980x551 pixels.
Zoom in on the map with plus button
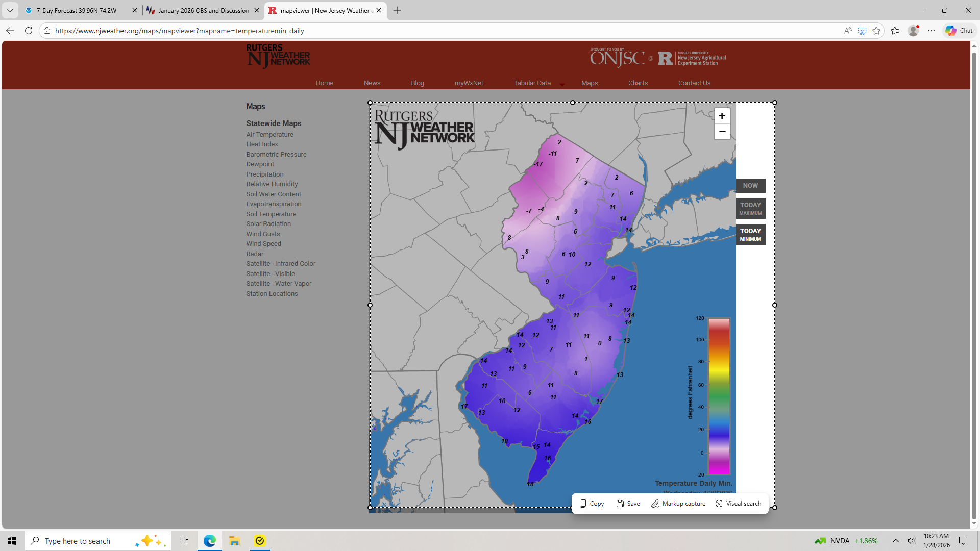pos(722,116)
